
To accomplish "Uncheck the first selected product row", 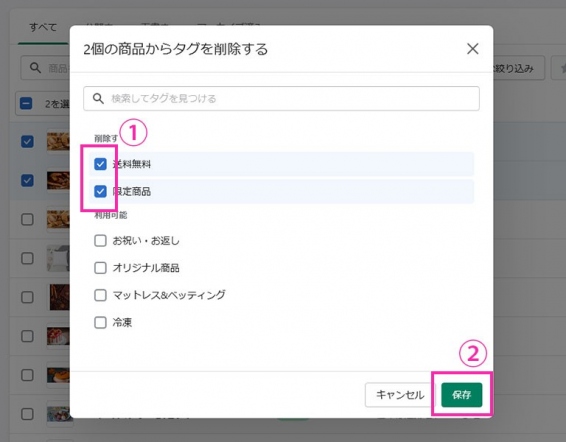I will pyautogui.click(x=27, y=141).
